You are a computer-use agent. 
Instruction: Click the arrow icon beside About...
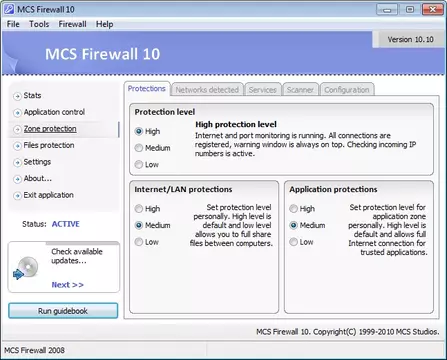coord(17,179)
